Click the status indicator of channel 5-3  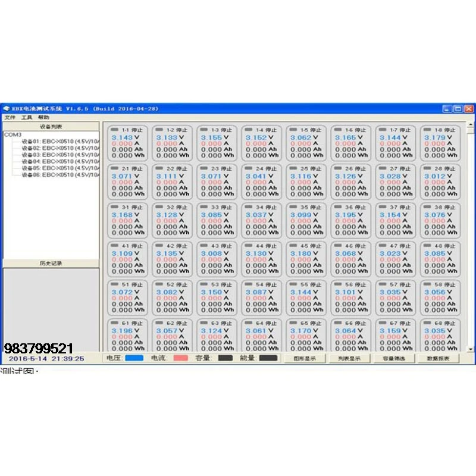(x=203, y=284)
